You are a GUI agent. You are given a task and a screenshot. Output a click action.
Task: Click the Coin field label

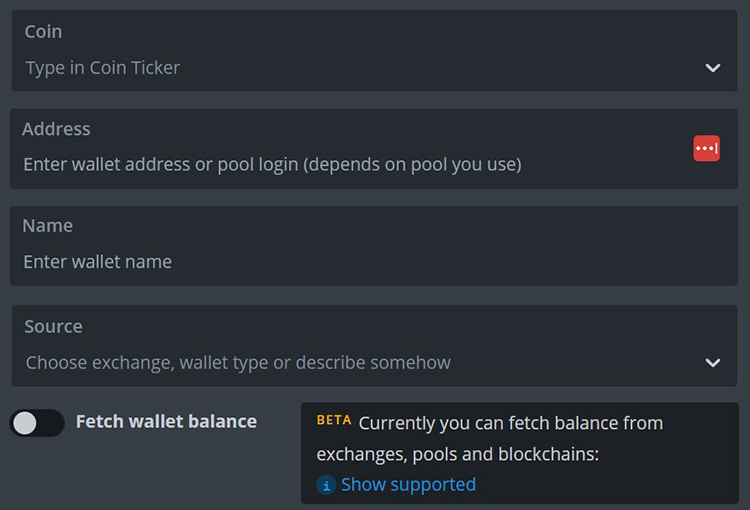tap(43, 32)
